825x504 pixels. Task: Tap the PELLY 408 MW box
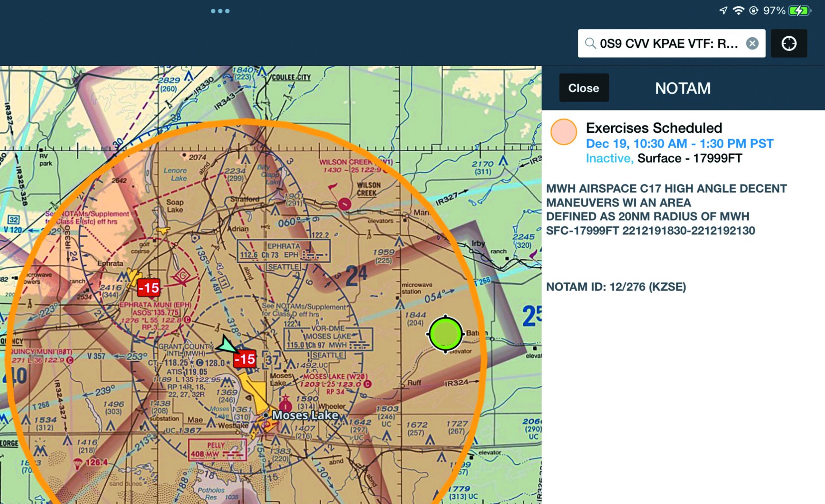click(x=217, y=450)
